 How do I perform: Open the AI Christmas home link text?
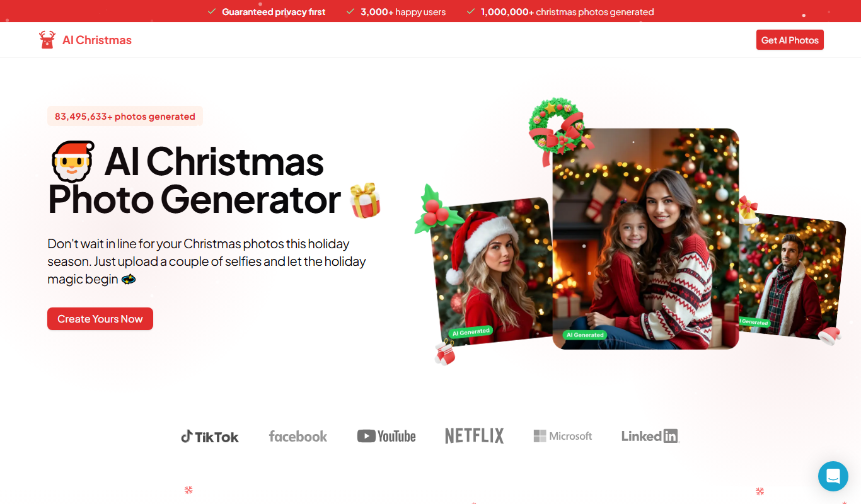pyautogui.click(x=97, y=40)
